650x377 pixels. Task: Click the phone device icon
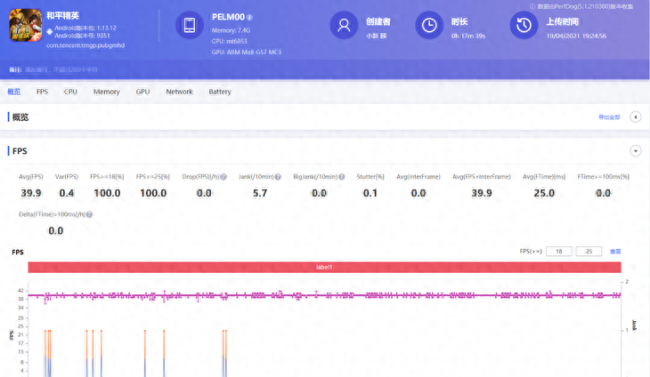point(189,25)
